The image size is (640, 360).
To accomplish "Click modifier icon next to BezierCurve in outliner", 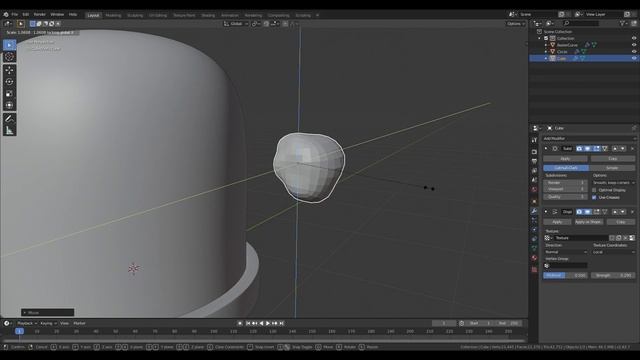I will (x=587, y=45).
